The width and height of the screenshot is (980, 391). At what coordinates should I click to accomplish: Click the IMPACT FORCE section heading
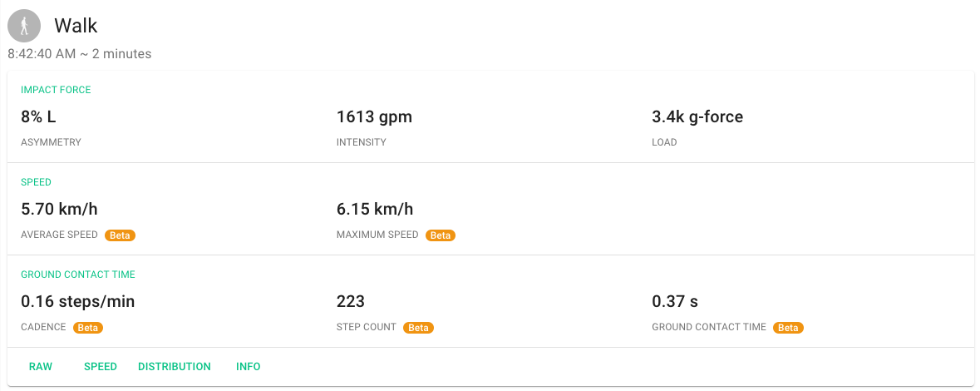point(56,90)
